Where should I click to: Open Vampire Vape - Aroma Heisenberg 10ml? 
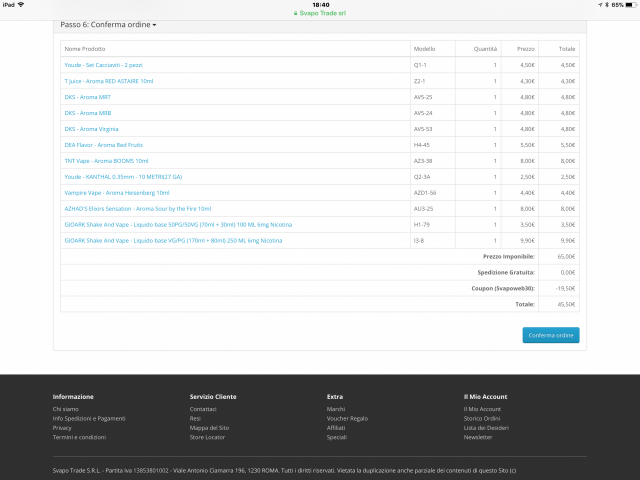coord(117,192)
